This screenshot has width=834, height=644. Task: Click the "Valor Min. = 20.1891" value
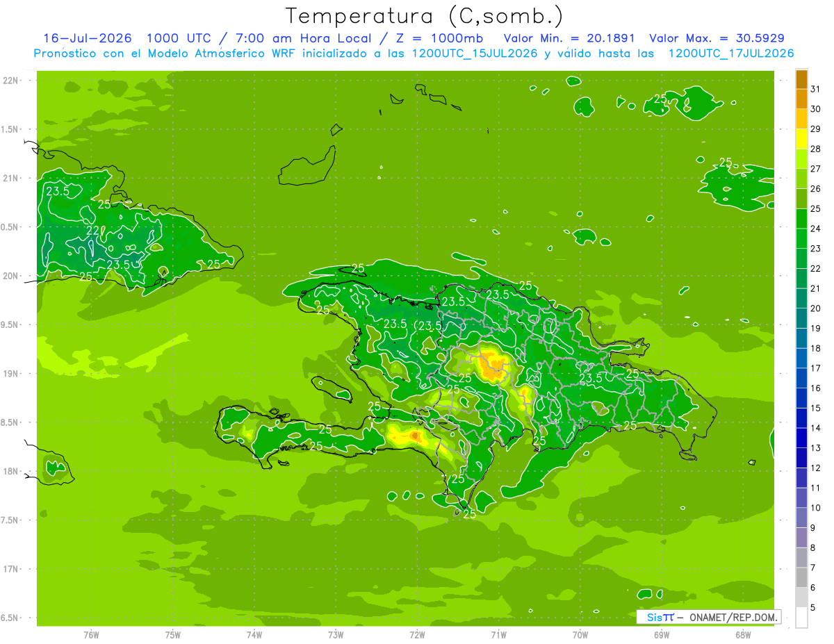click(569, 38)
